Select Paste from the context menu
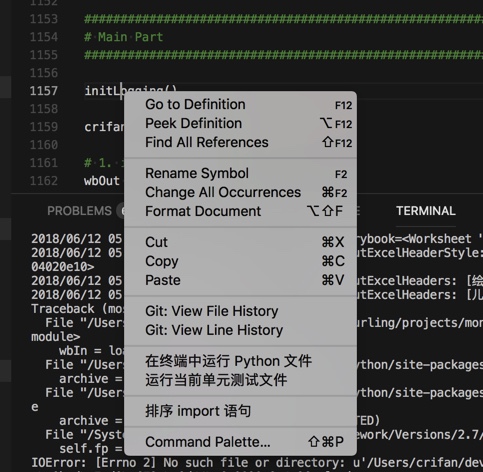483x472 pixels. [240, 280]
